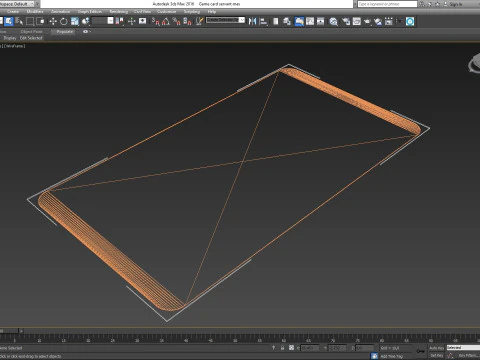Toggle the Angle Snap icon

tap(166, 22)
